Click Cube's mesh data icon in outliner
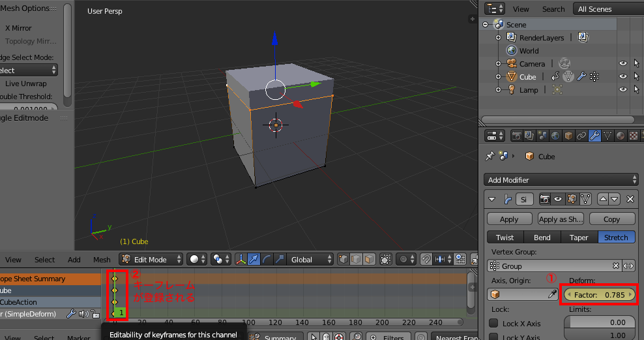 pos(568,76)
